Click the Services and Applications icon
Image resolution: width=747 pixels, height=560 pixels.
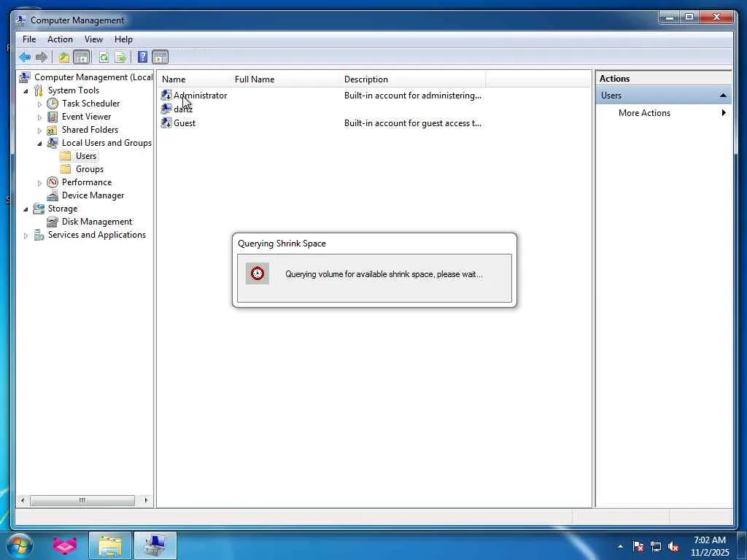[x=39, y=235]
